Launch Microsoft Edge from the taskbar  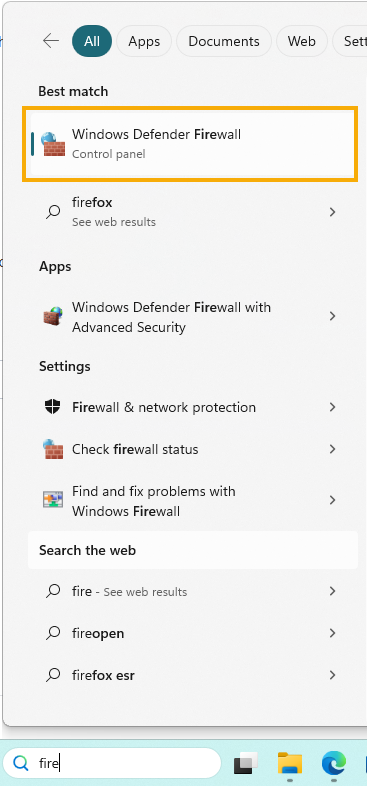pos(334,764)
